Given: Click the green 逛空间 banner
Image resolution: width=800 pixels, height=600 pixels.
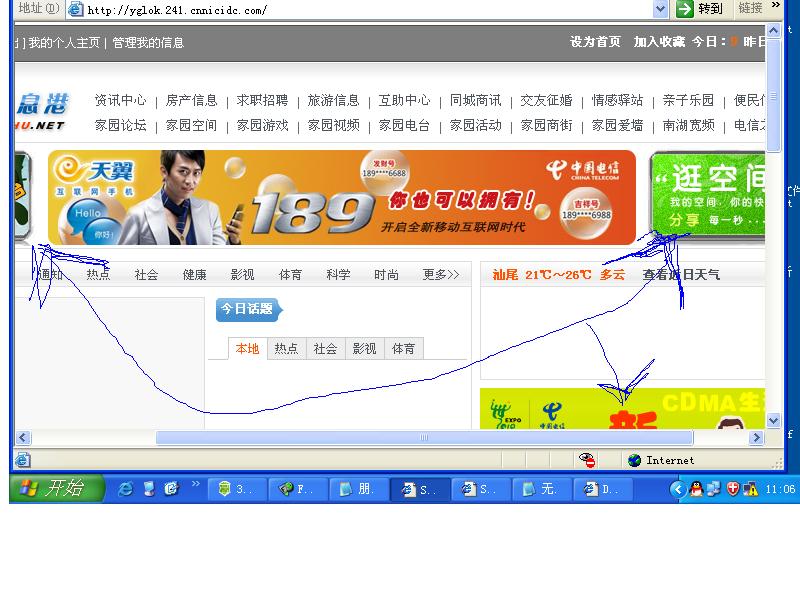Looking at the screenshot, I should click(x=708, y=194).
